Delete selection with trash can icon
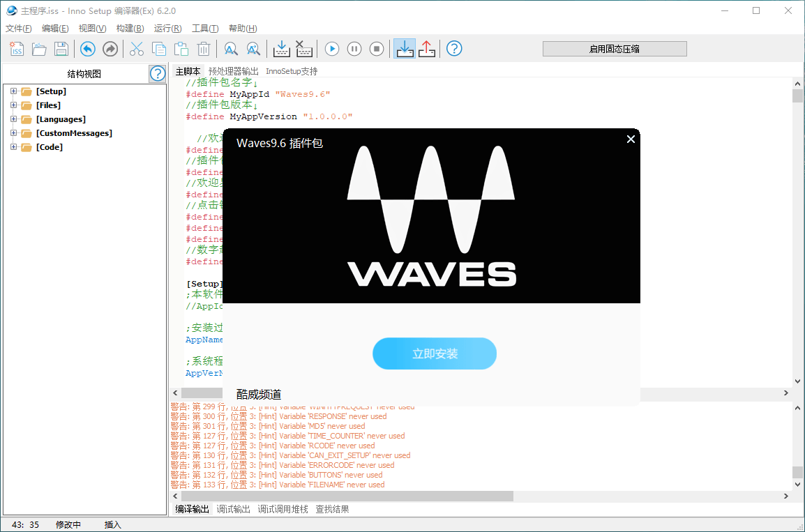The height and width of the screenshot is (532, 805). click(x=204, y=49)
